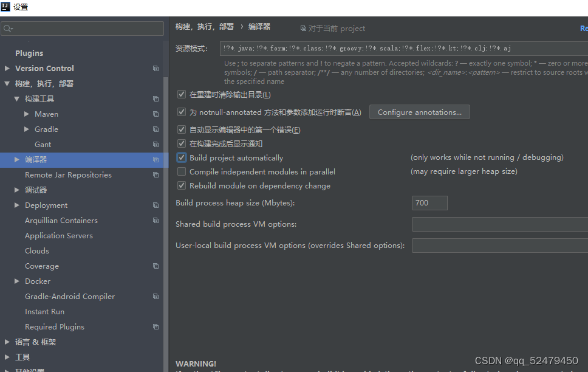
Task: Click the IntelliJ logo in the title bar
Action: (7, 7)
